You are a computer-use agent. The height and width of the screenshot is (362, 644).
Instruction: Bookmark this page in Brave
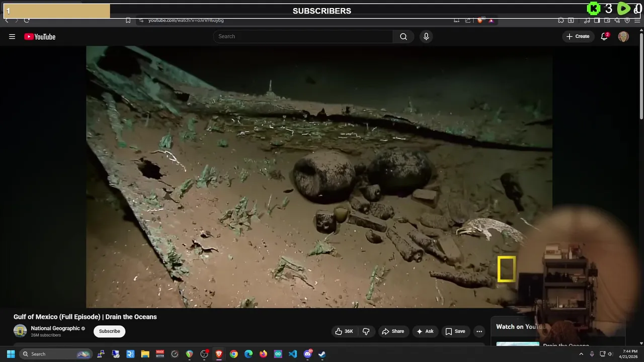128,21
